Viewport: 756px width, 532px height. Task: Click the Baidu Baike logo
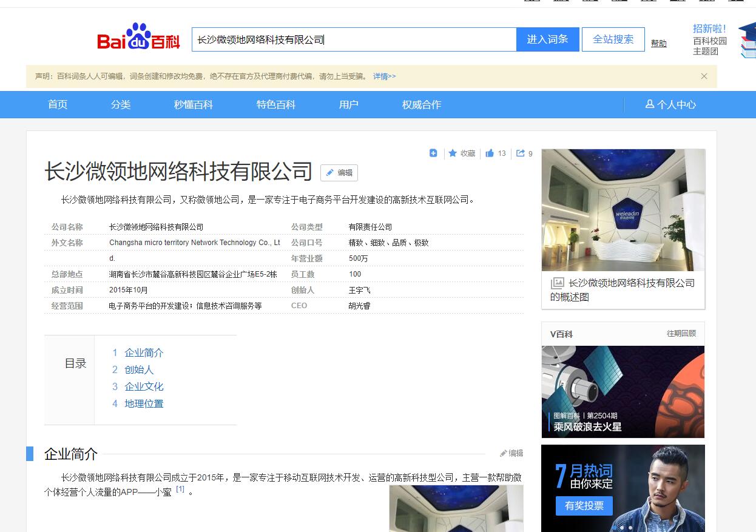(x=138, y=38)
